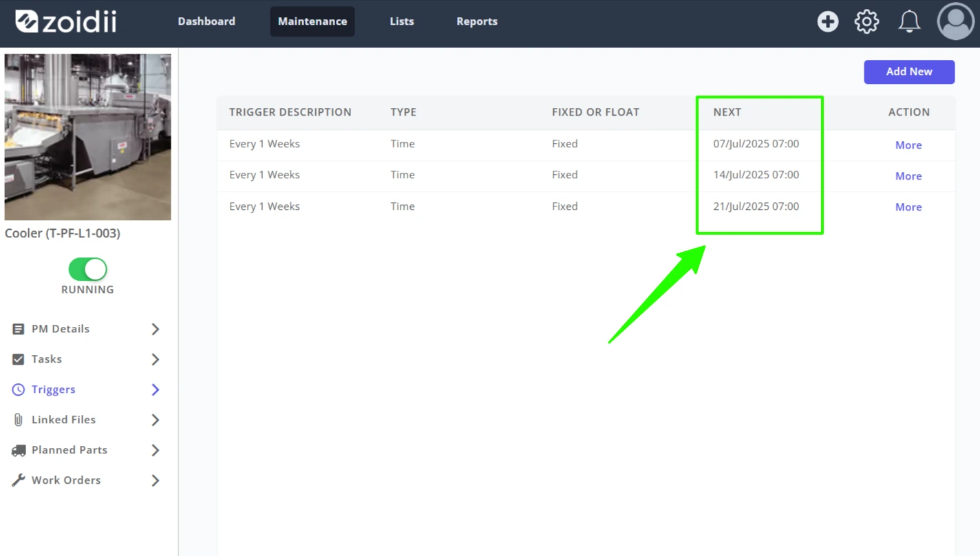Image resolution: width=980 pixels, height=556 pixels.
Task: Open Tasks section
Action: tap(47, 359)
